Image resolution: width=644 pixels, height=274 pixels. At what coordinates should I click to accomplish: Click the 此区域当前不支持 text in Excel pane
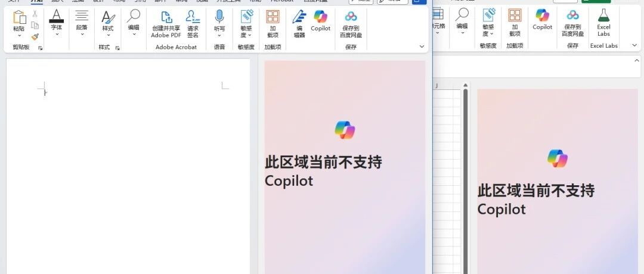[536, 191]
